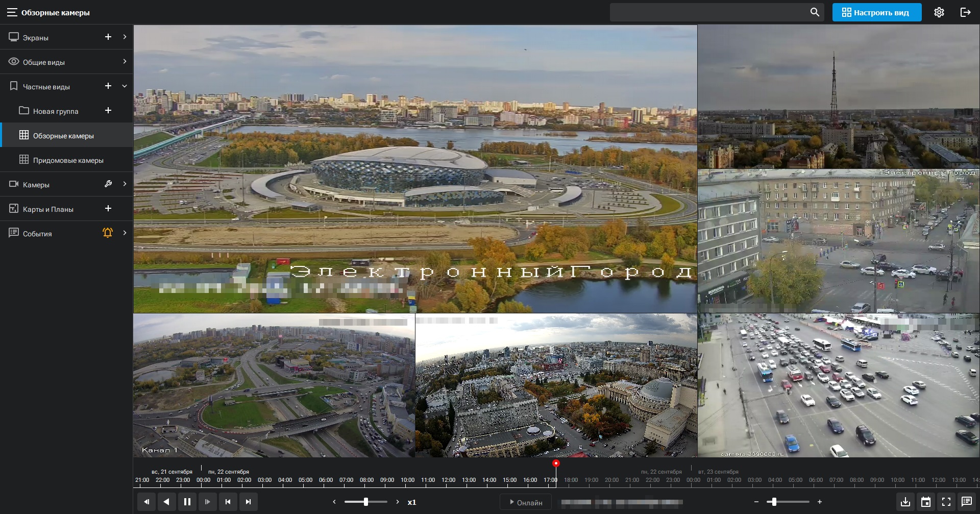This screenshot has width=980, height=514.
Task: Toggle the events alarm bell
Action: pyautogui.click(x=107, y=233)
